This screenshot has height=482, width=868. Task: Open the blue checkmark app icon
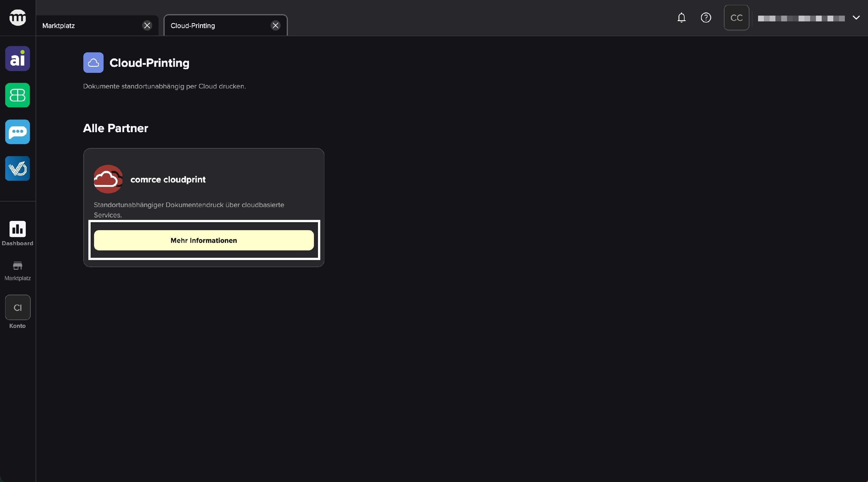click(18, 168)
